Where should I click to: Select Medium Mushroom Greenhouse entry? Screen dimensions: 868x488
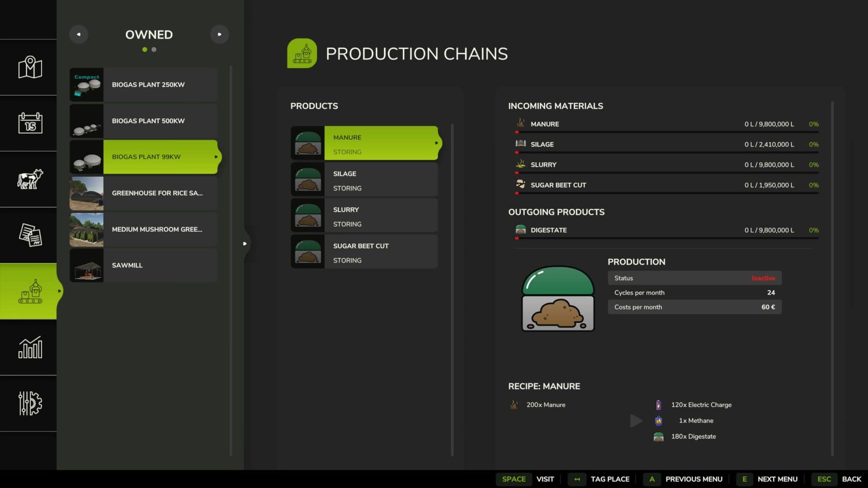[143, 229]
